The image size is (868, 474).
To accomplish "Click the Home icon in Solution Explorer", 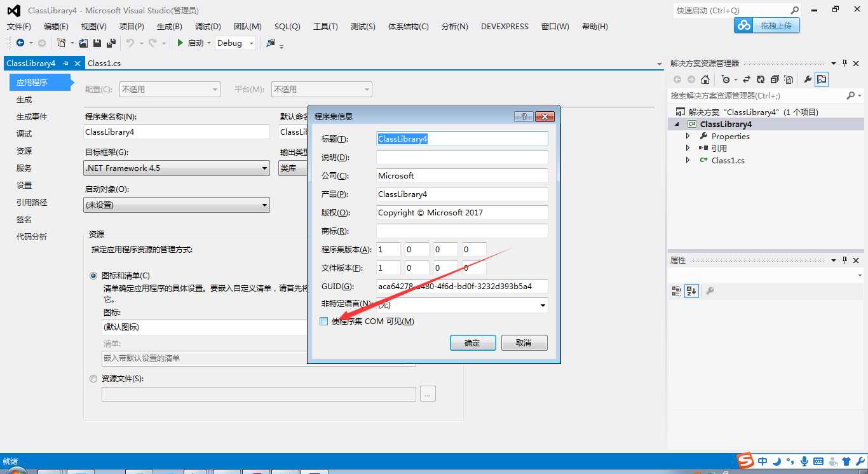I will 705,79.
